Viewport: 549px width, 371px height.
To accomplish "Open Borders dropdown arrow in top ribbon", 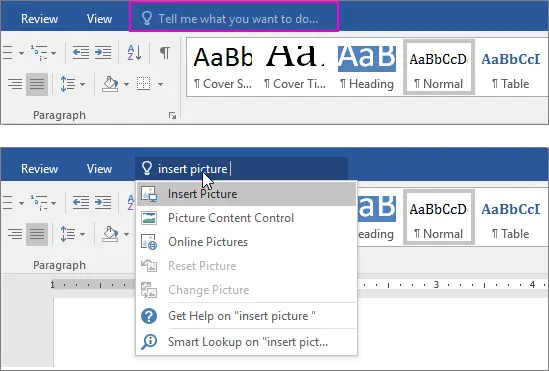I will (x=160, y=84).
